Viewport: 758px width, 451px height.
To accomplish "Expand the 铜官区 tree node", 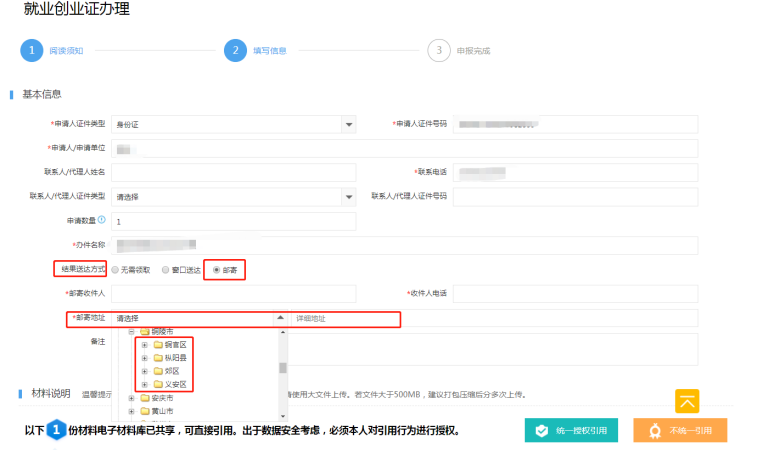I will click(x=145, y=345).
